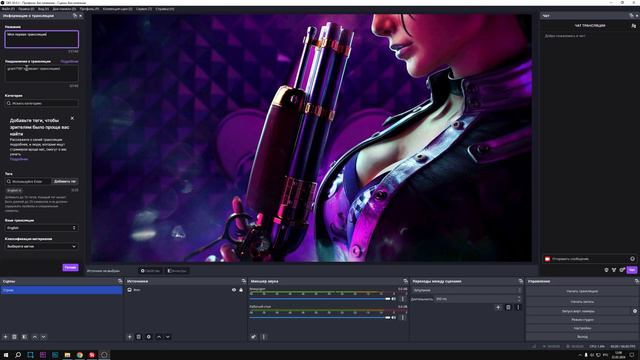Open the Profile menu
The width and height of the screenshot is (640, 360).
click(89, 9)
